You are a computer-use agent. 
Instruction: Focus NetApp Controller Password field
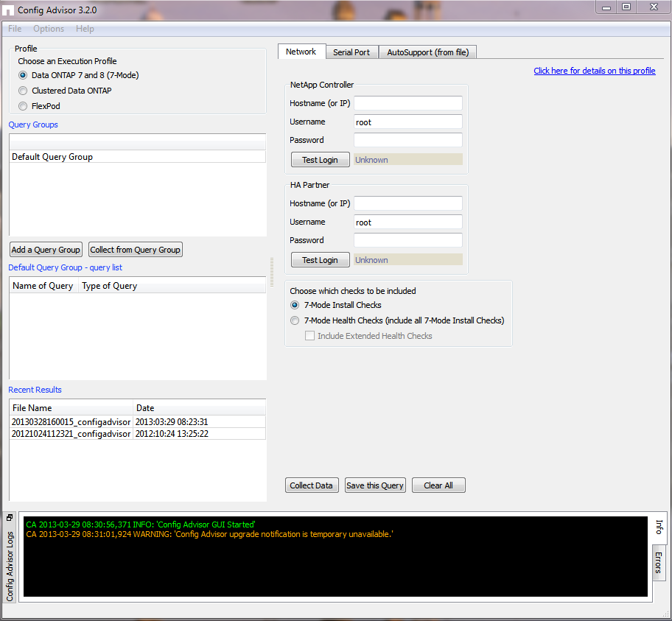point(408,140)
